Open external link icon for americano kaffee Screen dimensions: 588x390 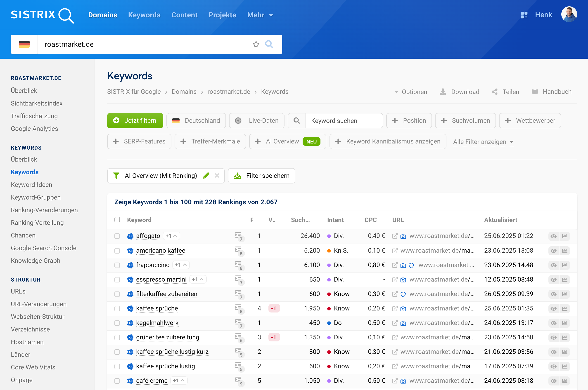click(x=395, y=251)
